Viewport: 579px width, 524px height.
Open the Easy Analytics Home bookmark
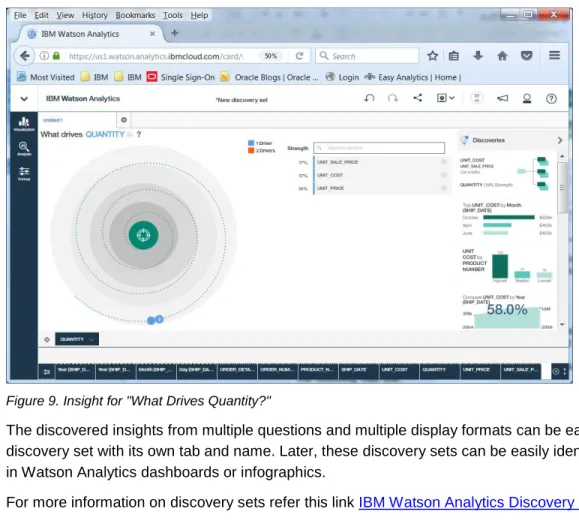(x=413, y=77)
